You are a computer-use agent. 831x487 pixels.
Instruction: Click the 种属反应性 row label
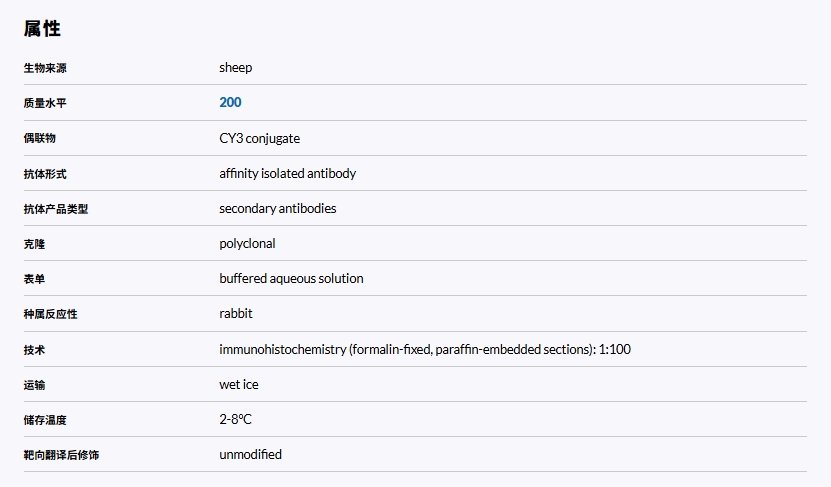[x=50, y=314]
